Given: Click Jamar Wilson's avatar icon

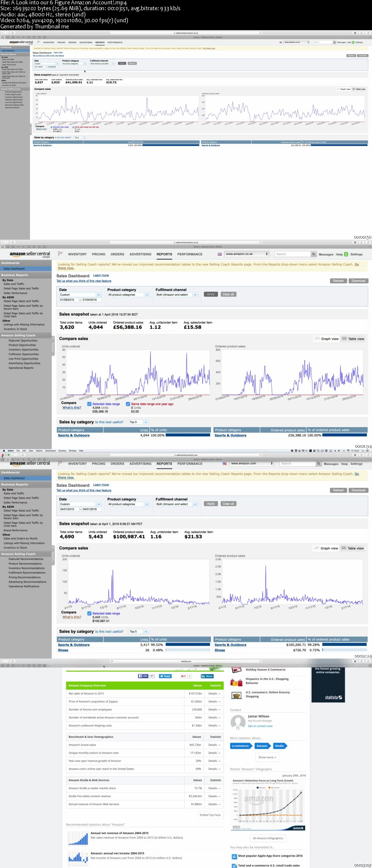Looking at the screenshot, I should pyautogui.click(x=238, y=722).
